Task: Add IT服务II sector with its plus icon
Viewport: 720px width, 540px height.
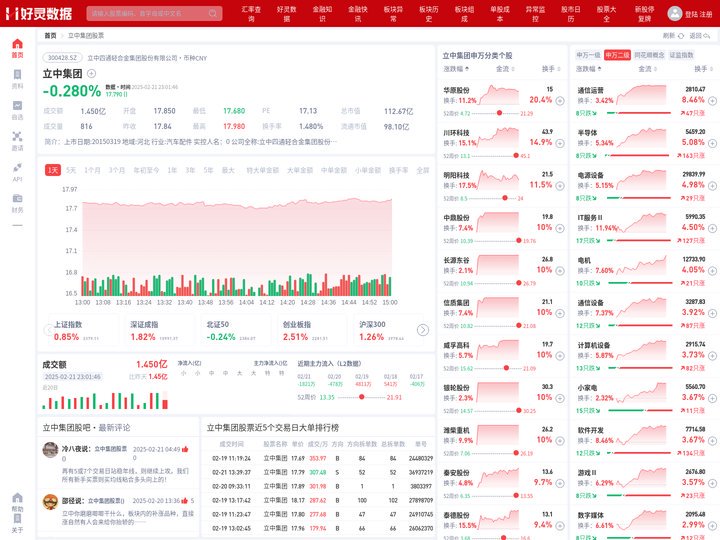Action: (712, 228)
